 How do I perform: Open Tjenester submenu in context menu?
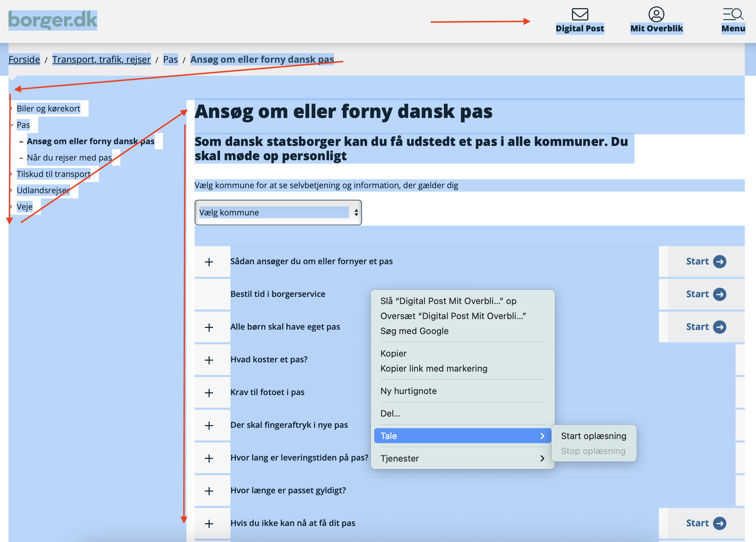[463, 458]
